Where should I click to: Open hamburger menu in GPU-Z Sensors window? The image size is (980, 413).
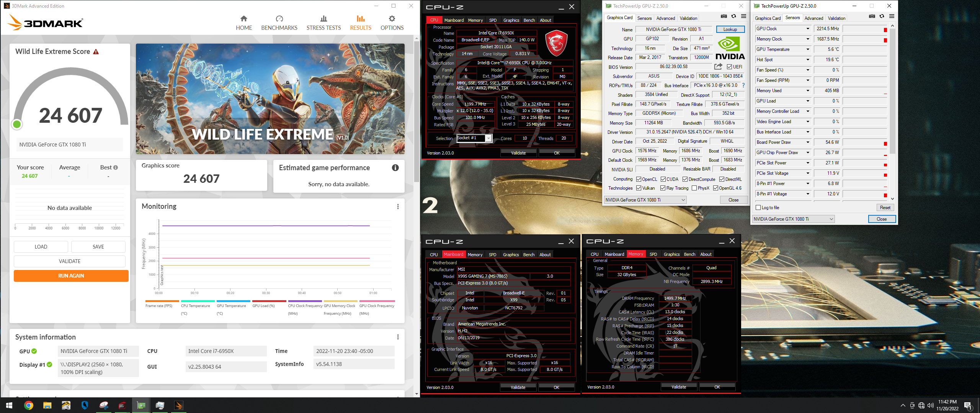point(892,16)
